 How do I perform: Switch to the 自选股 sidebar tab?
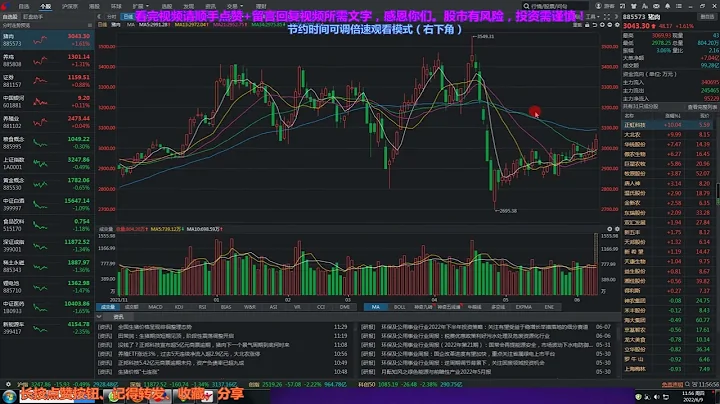[10, 17]
